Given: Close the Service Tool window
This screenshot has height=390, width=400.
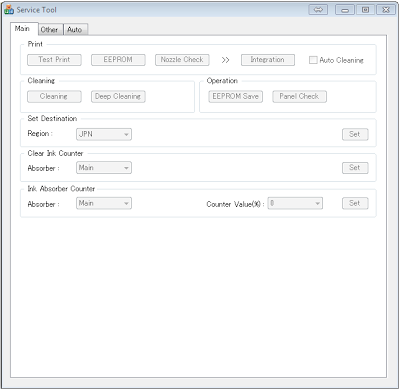Looking at the screenshot, I should [386, 10].
